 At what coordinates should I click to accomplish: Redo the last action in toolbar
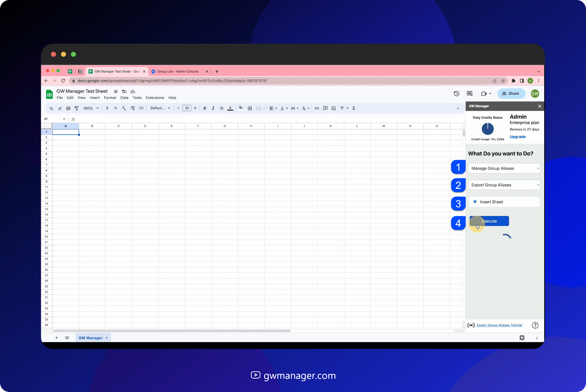point(60,108)
